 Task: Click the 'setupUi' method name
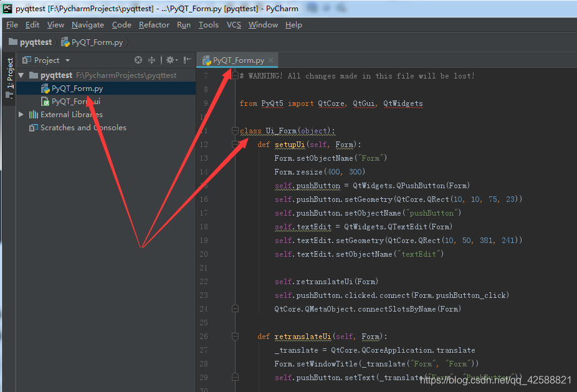[290, 145]
